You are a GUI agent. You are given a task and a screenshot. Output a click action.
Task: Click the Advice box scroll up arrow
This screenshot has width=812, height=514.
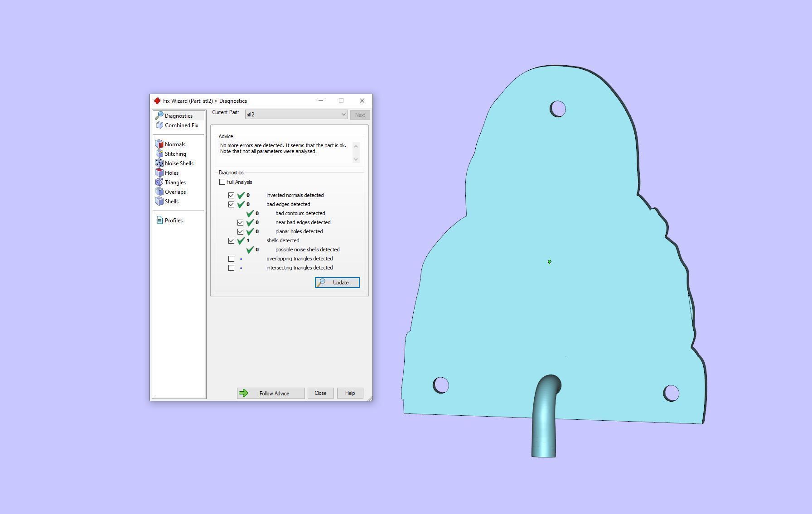pos(356,146)
